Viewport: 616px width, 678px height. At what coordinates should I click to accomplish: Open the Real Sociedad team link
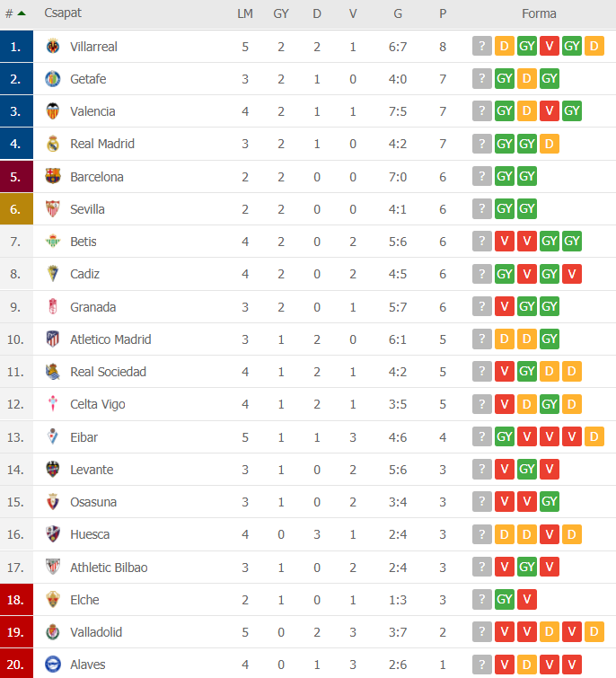tap(108, 372)
